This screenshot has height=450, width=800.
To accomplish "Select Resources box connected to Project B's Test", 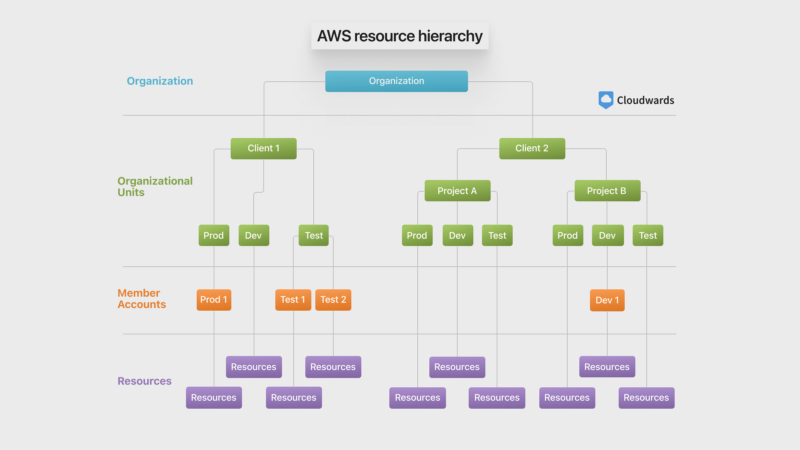I will [x=646, y=398].
